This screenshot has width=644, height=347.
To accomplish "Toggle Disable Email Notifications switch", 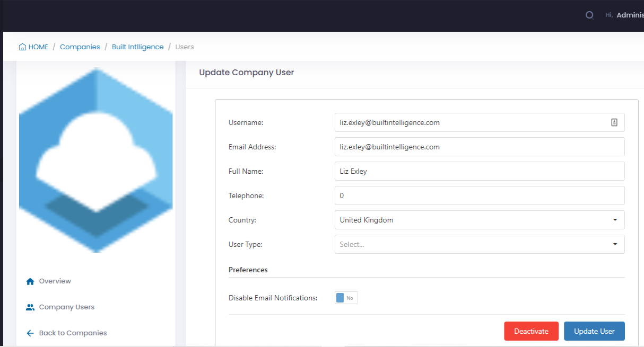I will [x=346, y=298].
